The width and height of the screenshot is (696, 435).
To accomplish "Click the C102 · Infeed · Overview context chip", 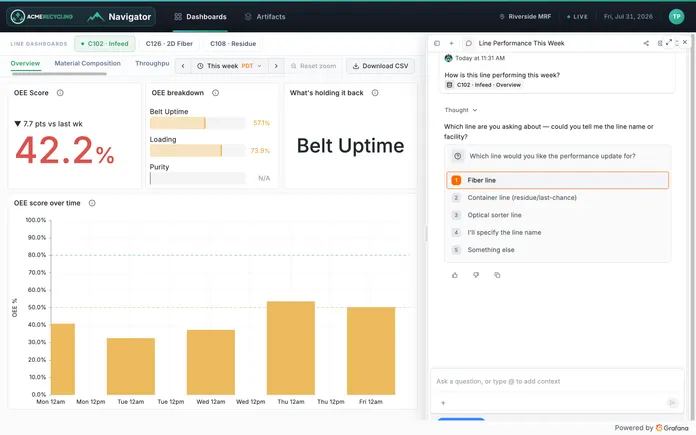I will tap(484, 85).
